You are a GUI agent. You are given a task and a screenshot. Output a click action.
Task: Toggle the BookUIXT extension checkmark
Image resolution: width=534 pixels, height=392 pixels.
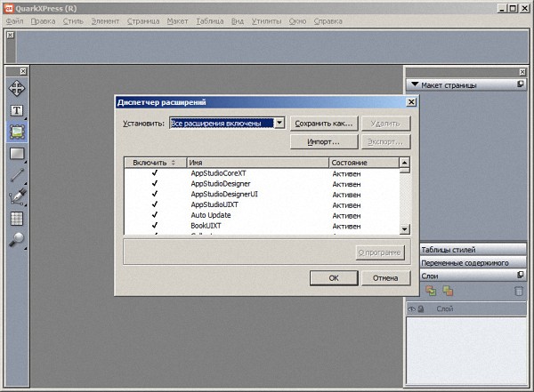point(154,226)
